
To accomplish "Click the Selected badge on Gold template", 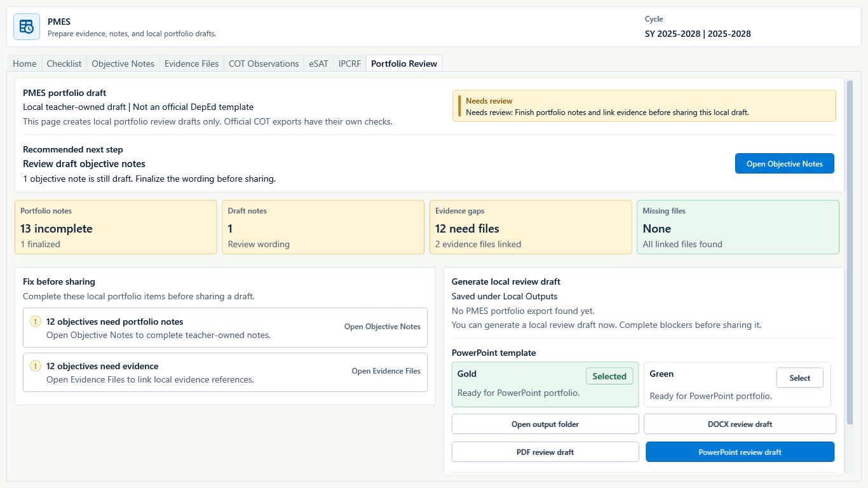I will pos(609,376).
